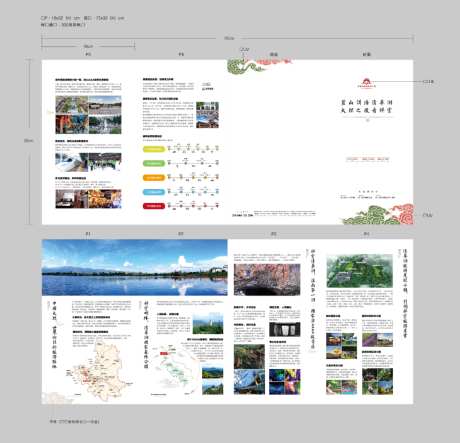Screen dimensions: 460x443
Task: Click the vertical calligraphy heading beside route map
Action: (x=146, y=335)
